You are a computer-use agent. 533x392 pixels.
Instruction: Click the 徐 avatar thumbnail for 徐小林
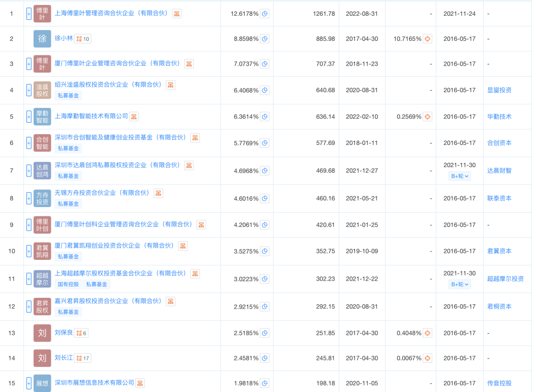pyautogui.click(x=42, y=39)
